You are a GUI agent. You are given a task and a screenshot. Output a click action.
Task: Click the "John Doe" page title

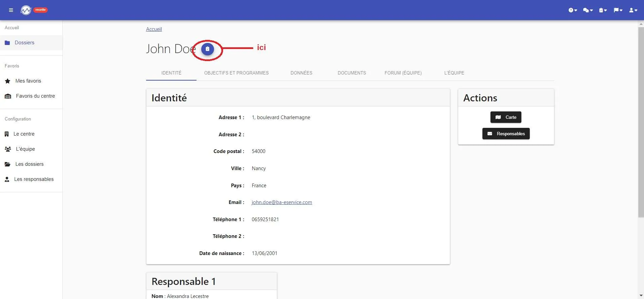click(x=171, y=49)
